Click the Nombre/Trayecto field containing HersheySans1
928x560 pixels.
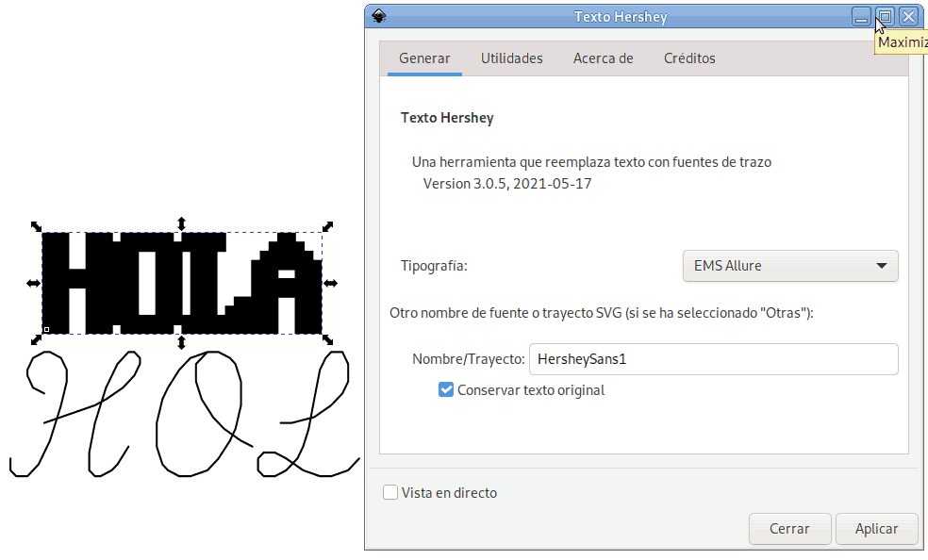(713, 359)
